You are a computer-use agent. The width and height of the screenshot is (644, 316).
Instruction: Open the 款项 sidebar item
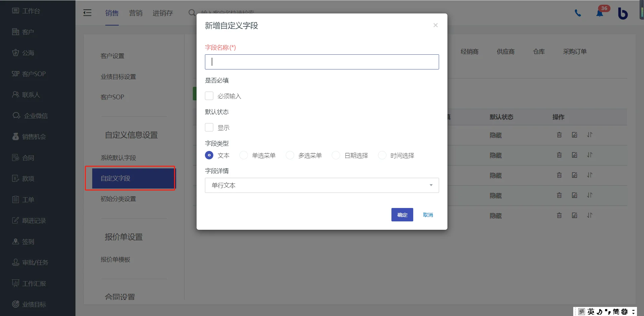coord(23,178)
